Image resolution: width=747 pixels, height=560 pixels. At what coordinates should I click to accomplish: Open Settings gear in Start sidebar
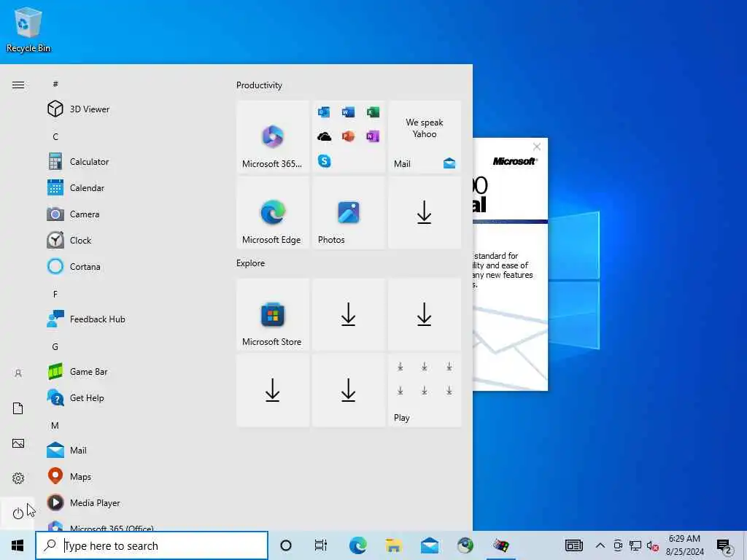pos(18,478)
